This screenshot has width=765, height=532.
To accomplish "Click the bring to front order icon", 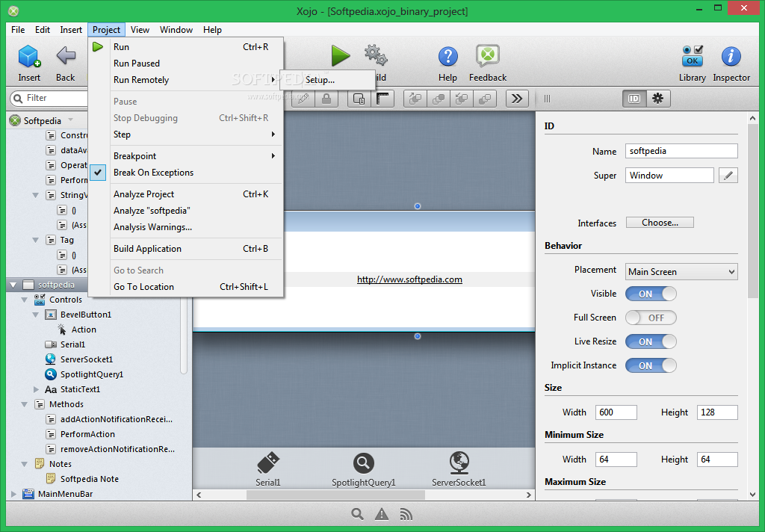I will [415, 99].
